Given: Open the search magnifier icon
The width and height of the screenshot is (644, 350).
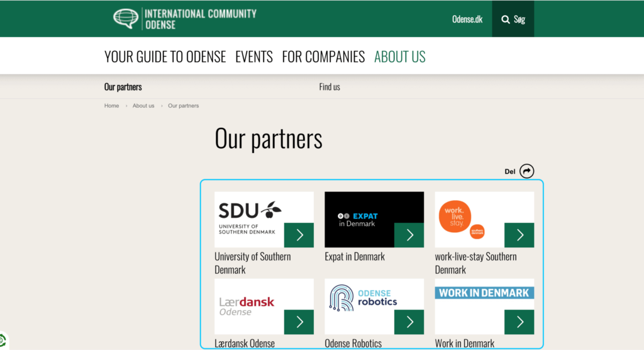Looking at the screenshot, I should point(505,20).
